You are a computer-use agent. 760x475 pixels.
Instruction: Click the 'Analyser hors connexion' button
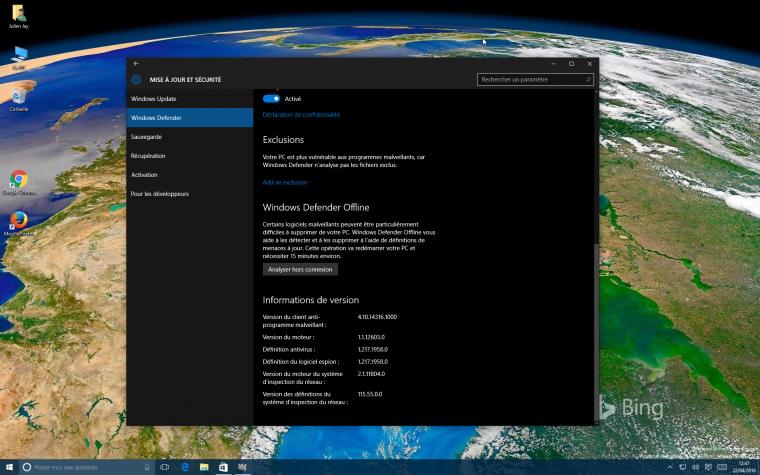[x=300, y=269]
